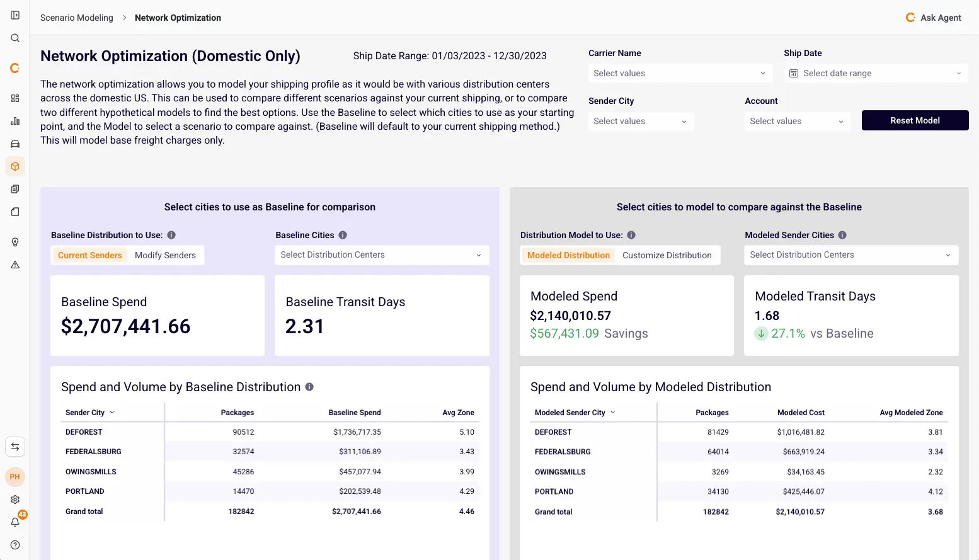This screenshot has width=979, height=560.
Task: Open the settings gear in sidebar
Action: 15,500
